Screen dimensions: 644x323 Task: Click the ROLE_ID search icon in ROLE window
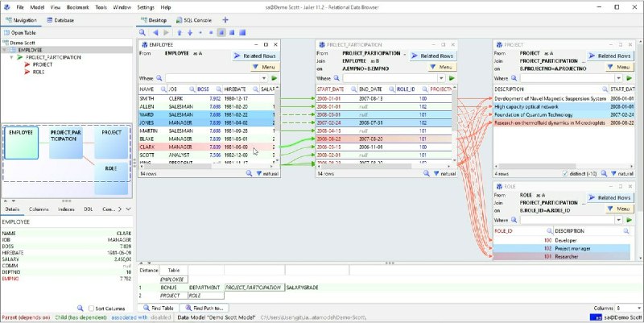(x=549, y=231)
